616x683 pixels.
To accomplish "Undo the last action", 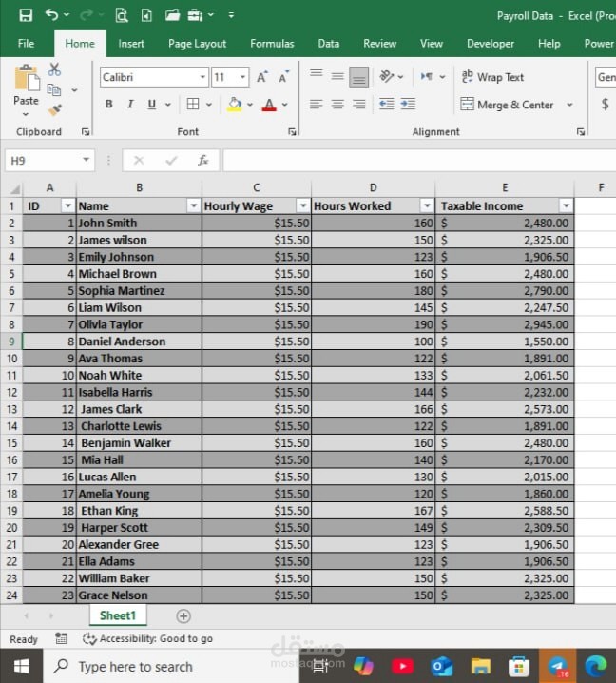I will click(x=51, y=15).
